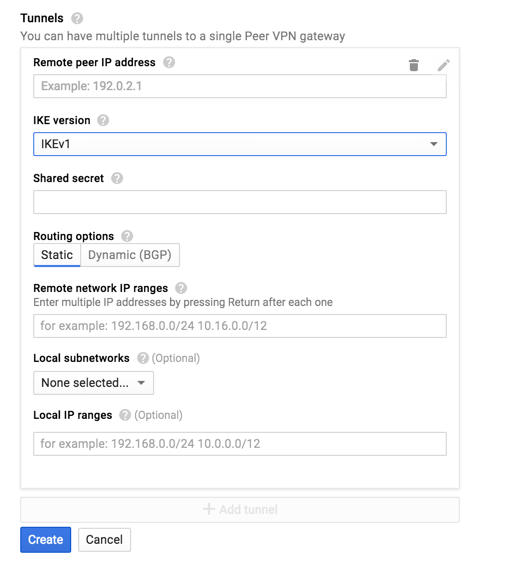
Task: Open Local subnetworks help icon
Action: (143, 358)
